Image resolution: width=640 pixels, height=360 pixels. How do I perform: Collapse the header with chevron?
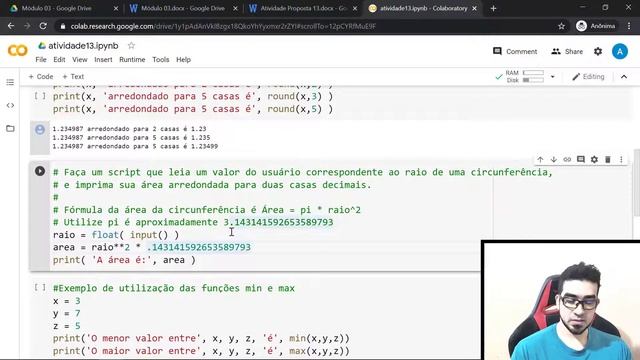624,77
